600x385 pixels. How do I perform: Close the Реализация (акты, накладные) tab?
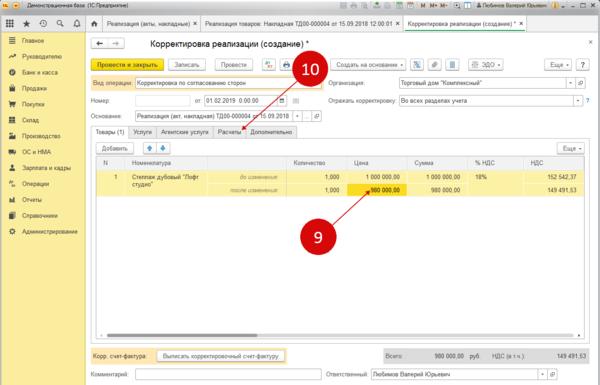click(195, 24)
